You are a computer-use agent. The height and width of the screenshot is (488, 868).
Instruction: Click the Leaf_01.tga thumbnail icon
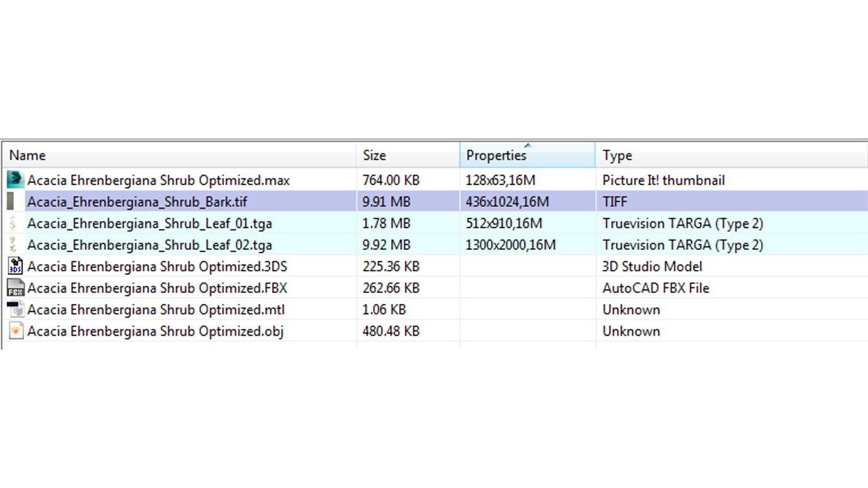13,223
